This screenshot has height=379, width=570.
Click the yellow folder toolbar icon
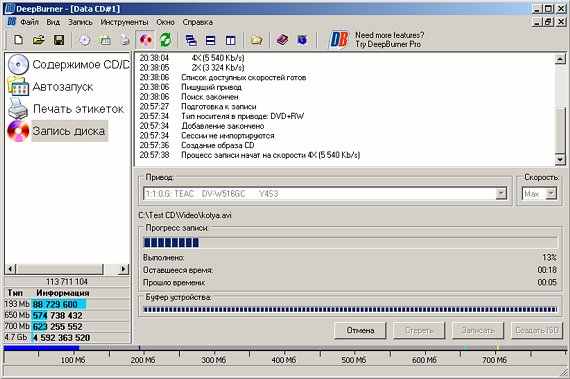pyautogui.click(x=256, y=40)
